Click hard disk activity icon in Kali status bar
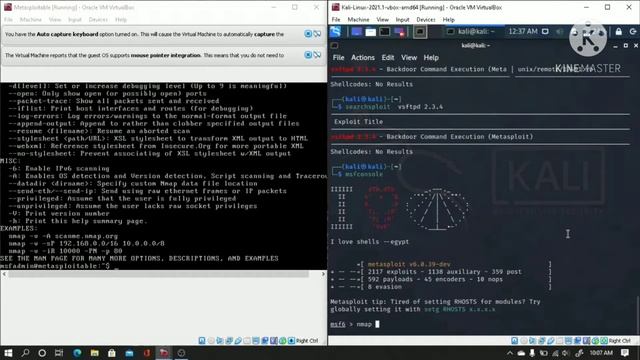This screenshot has height=360, width=640. pos(515,340)
